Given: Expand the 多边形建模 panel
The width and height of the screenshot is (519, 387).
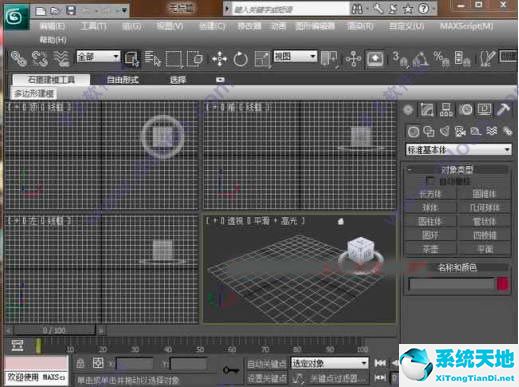Looking at the screenshot, I should click(x=33, y=93).
